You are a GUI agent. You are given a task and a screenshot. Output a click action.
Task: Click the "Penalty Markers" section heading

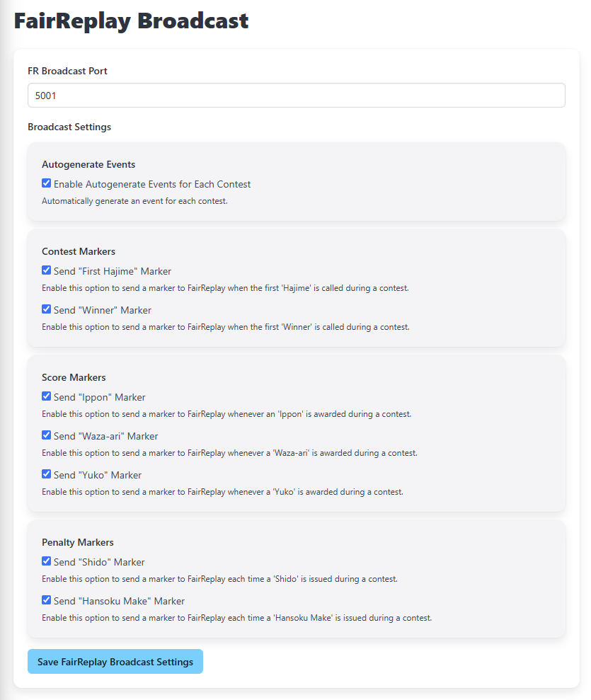[79, 541]
